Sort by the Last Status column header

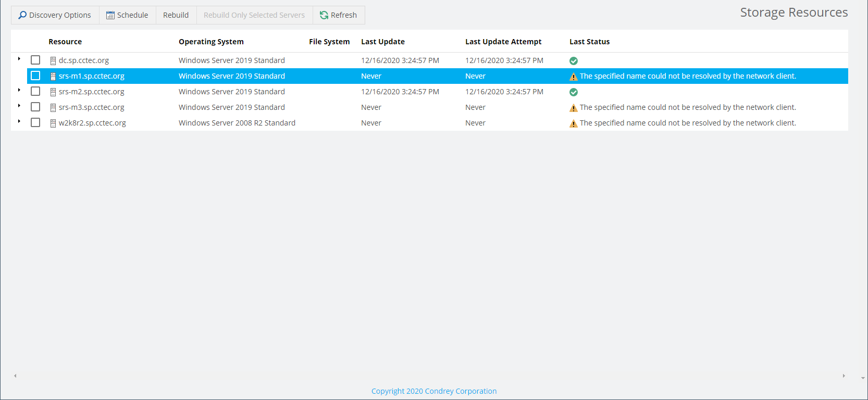(589, 42)
